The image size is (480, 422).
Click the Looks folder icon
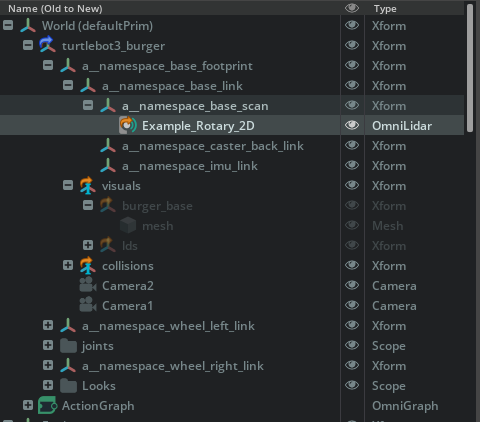pyautogui.click(x=68, y=386)
